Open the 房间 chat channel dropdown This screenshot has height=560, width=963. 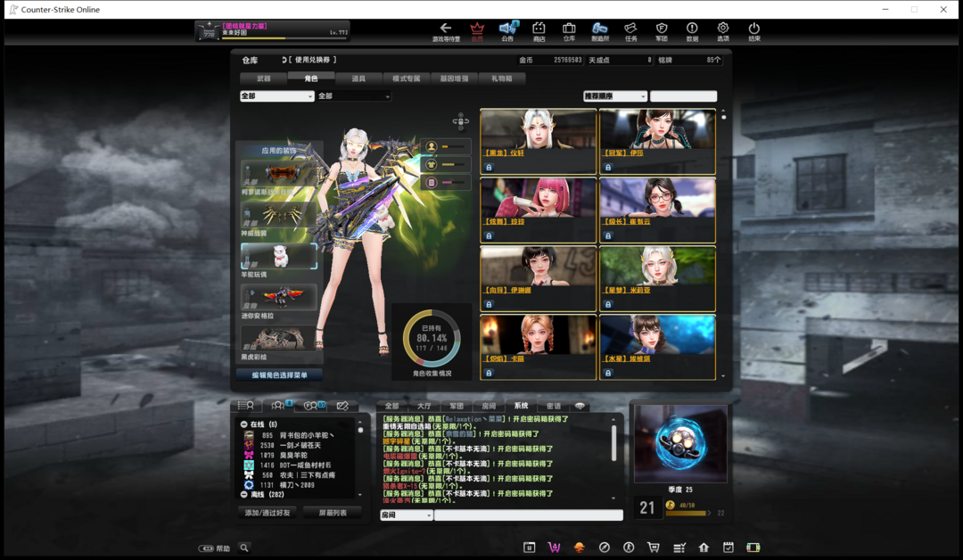[407, 515]
